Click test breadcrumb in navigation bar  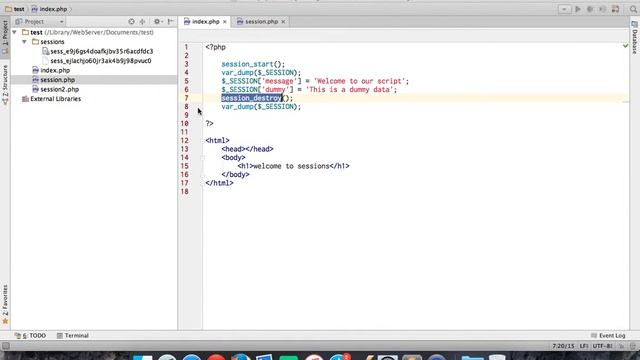click(15, 9)
